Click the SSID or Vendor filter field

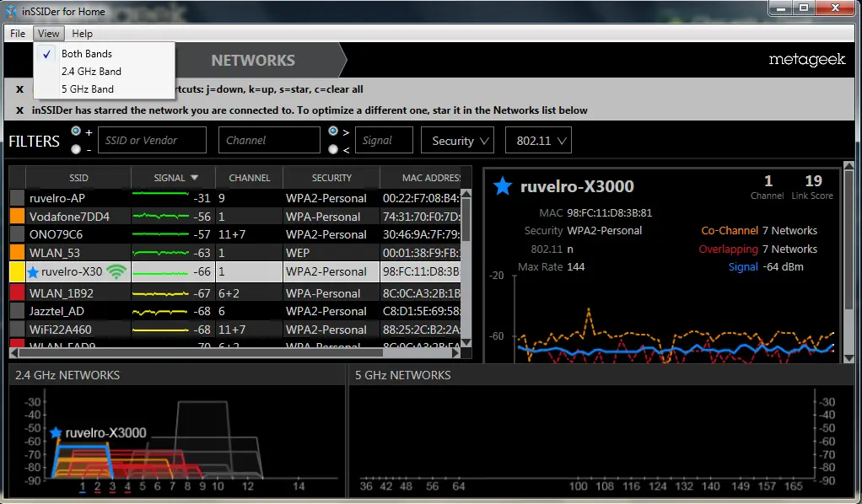153,140
